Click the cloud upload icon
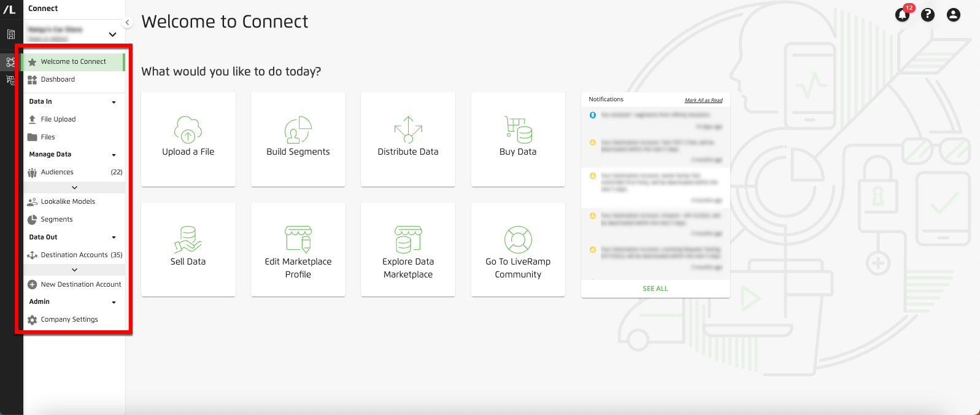The image size is (980, 415). [188, 130]
